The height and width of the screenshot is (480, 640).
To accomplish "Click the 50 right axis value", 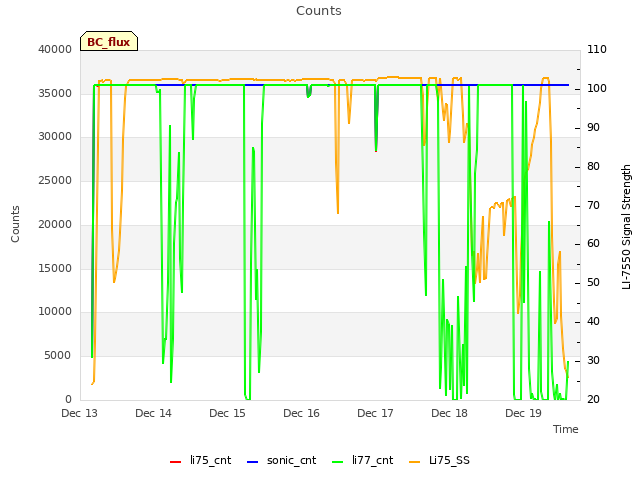I will [593, 282].
